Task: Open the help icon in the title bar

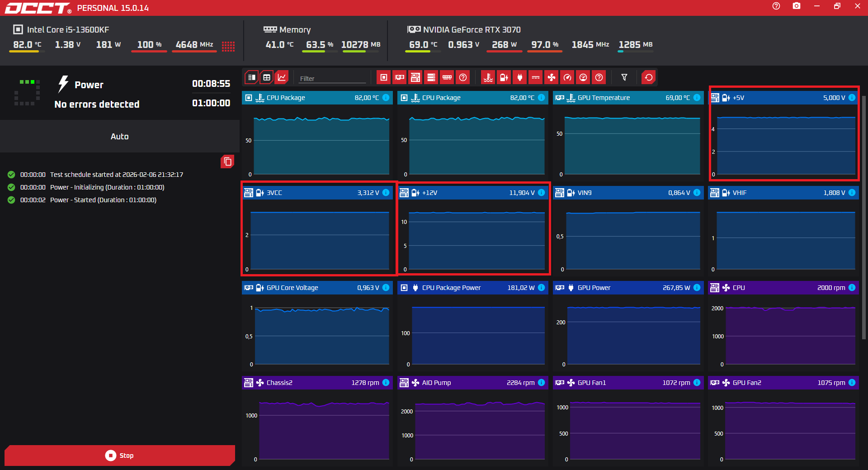Action: 776,6
